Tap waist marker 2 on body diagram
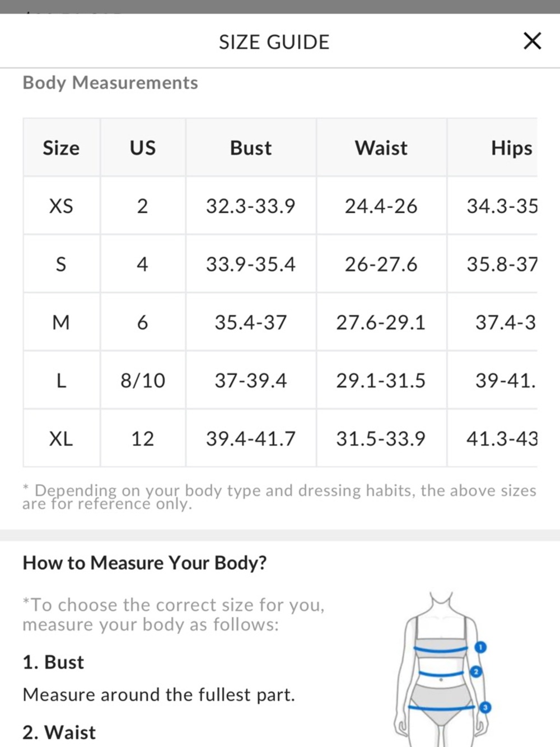The width and height of the screenshot is (560, 747). point(476,671)
